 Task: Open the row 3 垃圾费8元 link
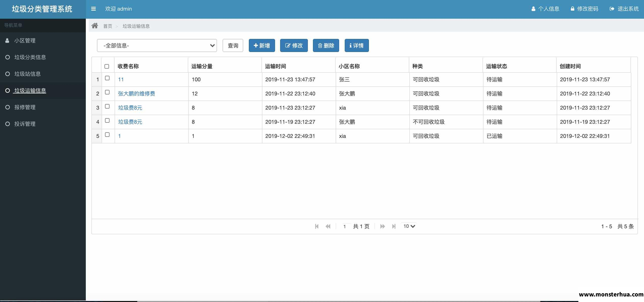(130, 108)
